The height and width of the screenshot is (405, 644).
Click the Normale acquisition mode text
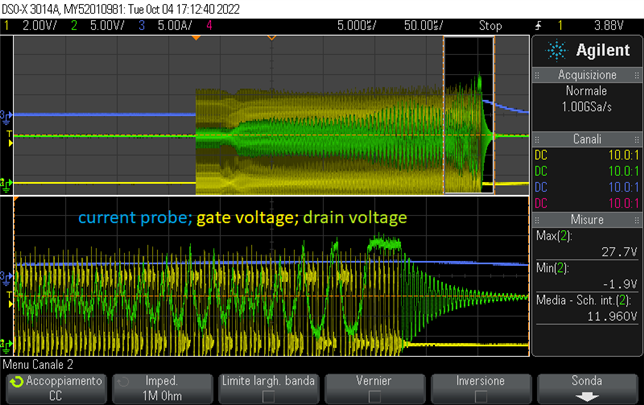(x=586, y=90)
